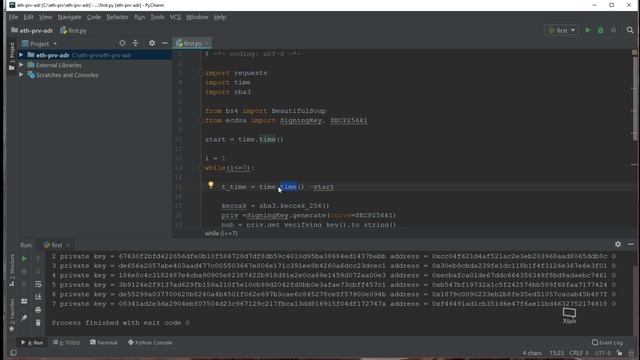Toggle the read-only lock icon in status bar
The image size is (640, 360).
[620, 353]
